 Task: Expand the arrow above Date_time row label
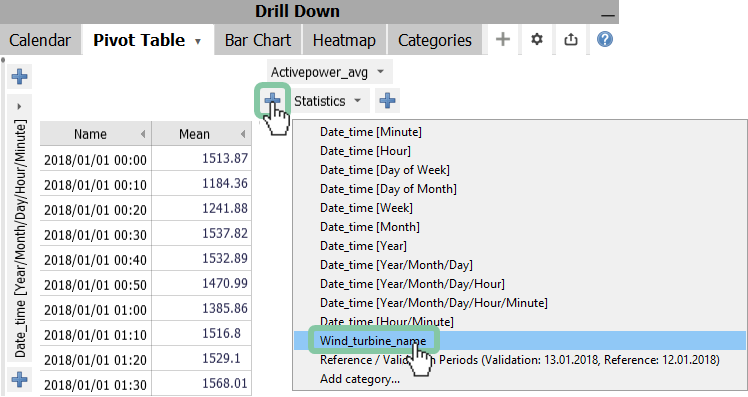pyautogui.click(x=19, y=106)
